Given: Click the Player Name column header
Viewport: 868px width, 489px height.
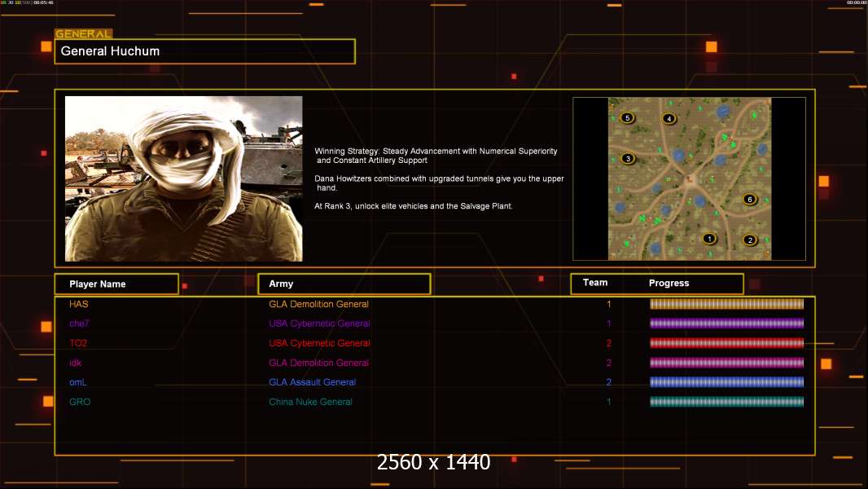Looking at the screenshot, I should (x=116, y=284).
